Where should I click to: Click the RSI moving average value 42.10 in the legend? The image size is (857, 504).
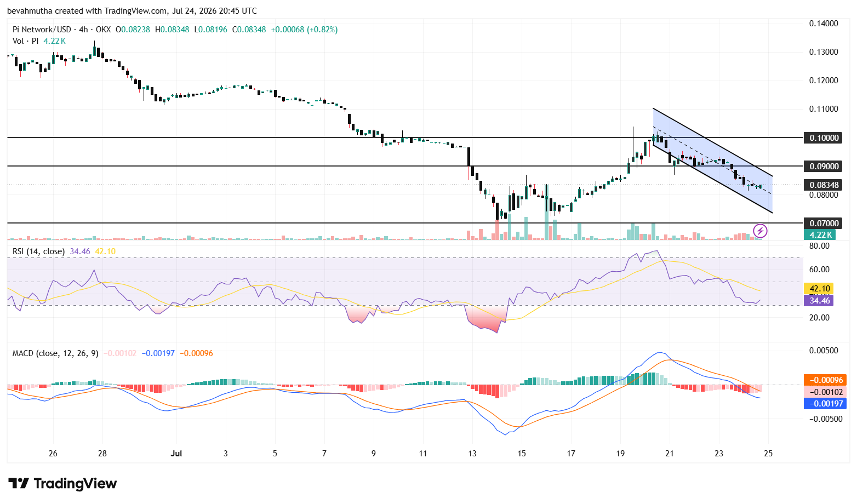pyautogui.click(x=105, y=251)
